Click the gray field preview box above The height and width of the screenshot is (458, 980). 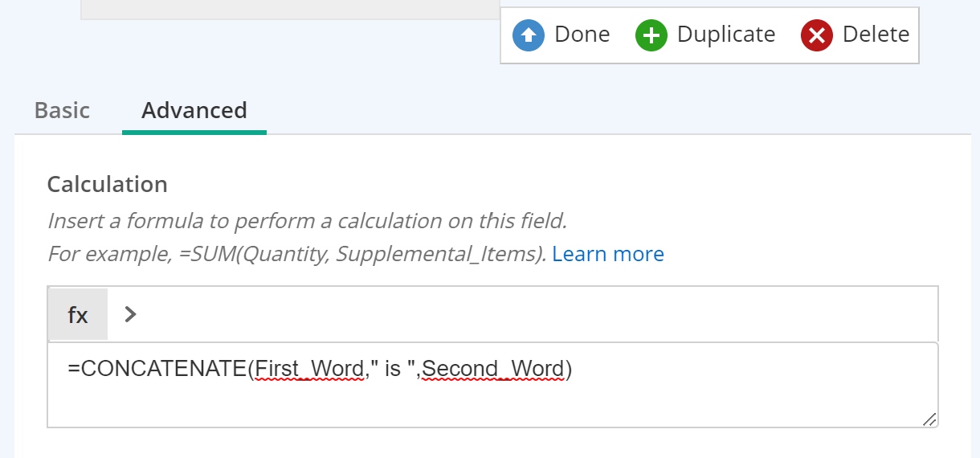pyautogui.click(x=290, y=9)
